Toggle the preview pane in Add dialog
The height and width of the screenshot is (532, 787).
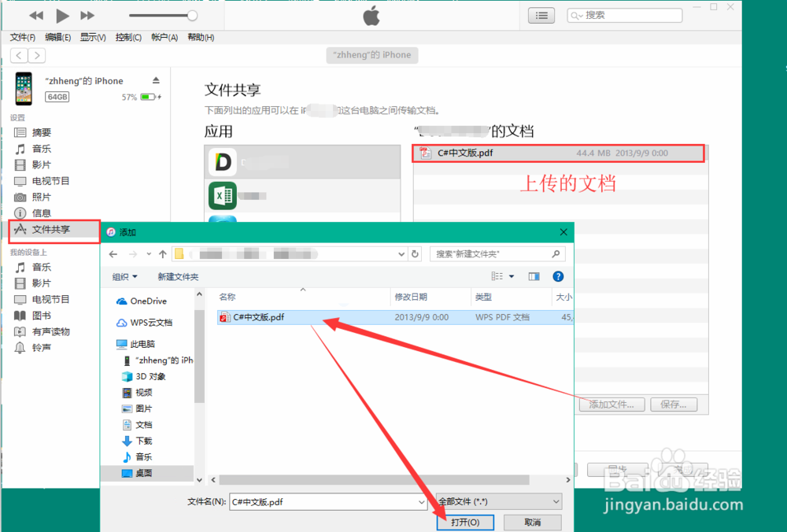534,276
